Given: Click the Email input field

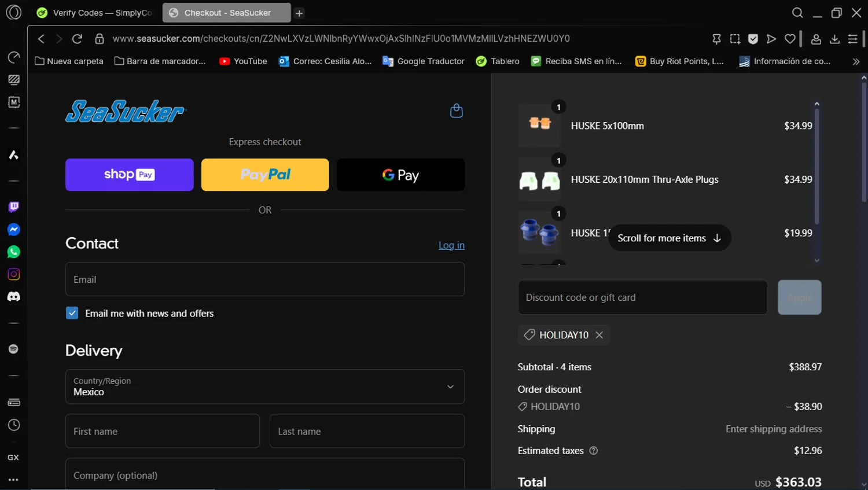Looking at the screenshot, I should (265, 279).
